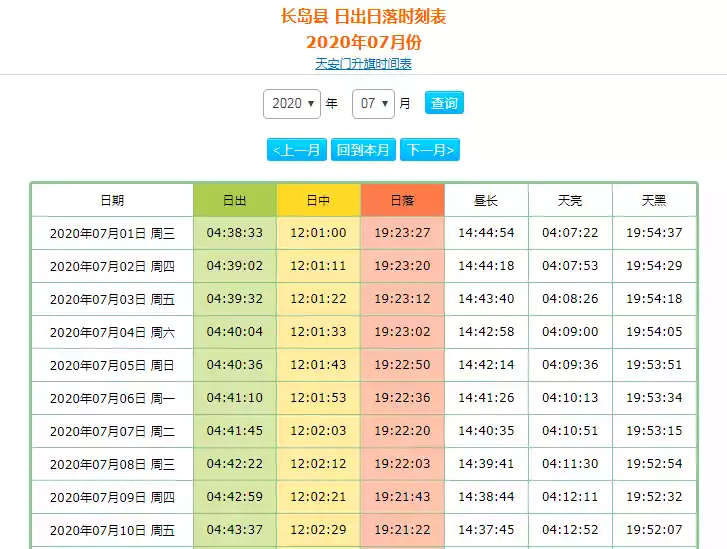Image resolution: width=727 pixels, height=549 pixels.
Task: Click the 查询 search button
Action: point(444,103)
